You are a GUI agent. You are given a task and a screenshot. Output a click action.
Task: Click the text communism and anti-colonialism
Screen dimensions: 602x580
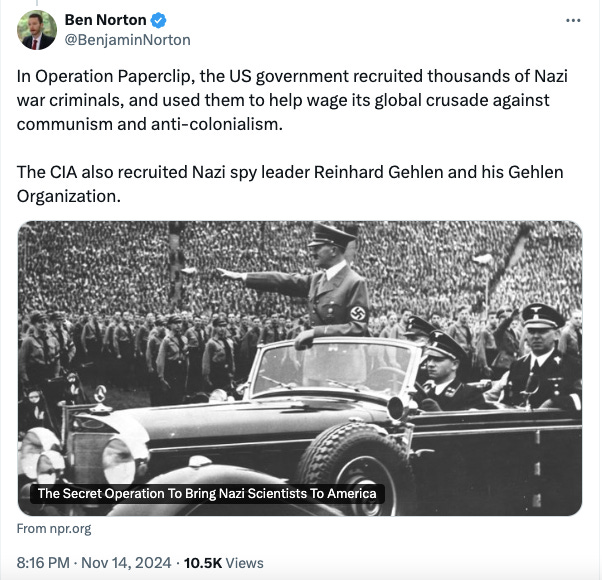point(148,124)
